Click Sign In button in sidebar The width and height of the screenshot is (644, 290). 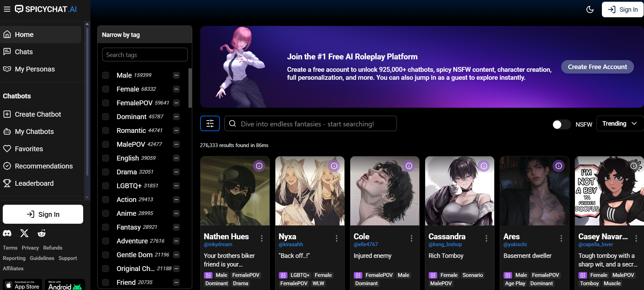click(43, 214)
